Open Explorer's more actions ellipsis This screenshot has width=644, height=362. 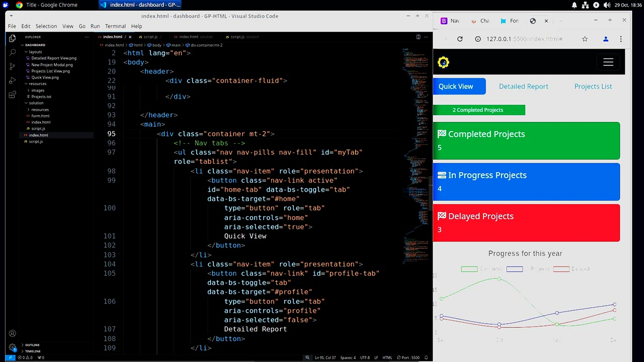(x=87, y=37)
